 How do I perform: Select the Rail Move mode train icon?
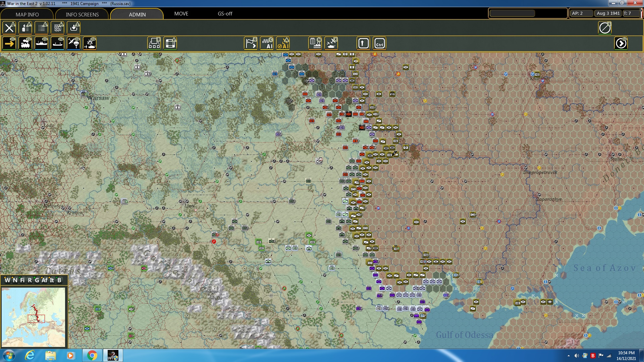click(x=25, y=44)
